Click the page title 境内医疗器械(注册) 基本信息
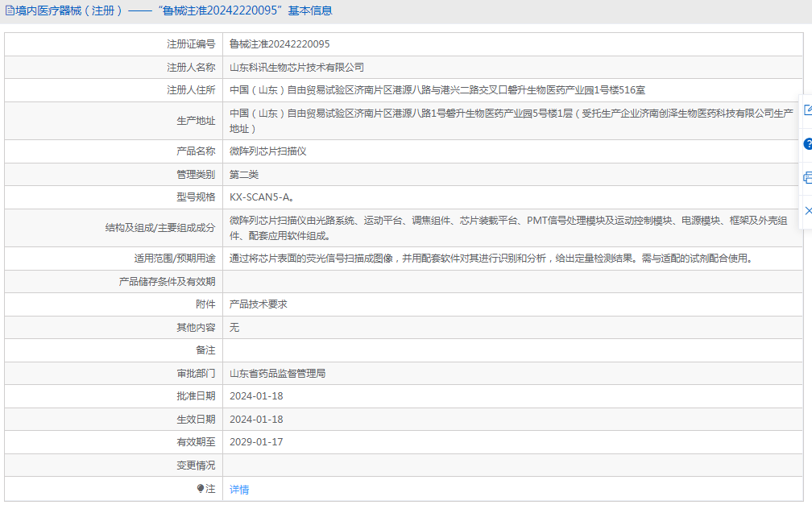Screen dimensions: 812x509 pos(173,10)
